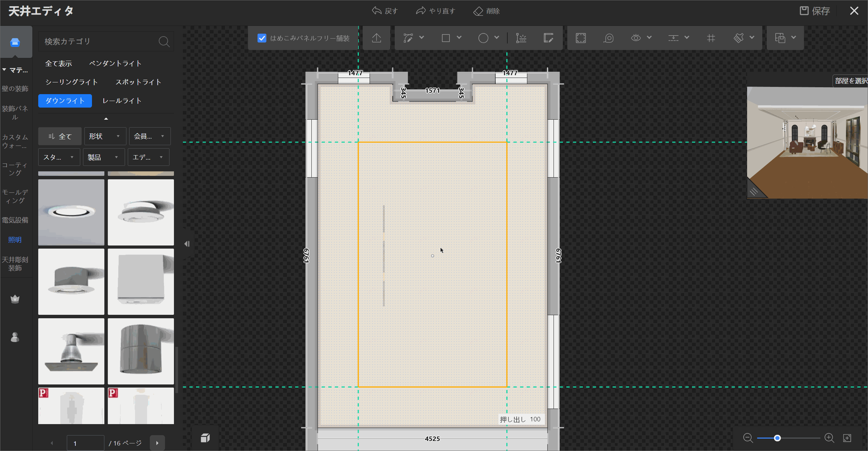Image resolution: width=868 pixels, height=451 pixels.
Task: Select ペンダントライト category
Action: coord(115,63)
